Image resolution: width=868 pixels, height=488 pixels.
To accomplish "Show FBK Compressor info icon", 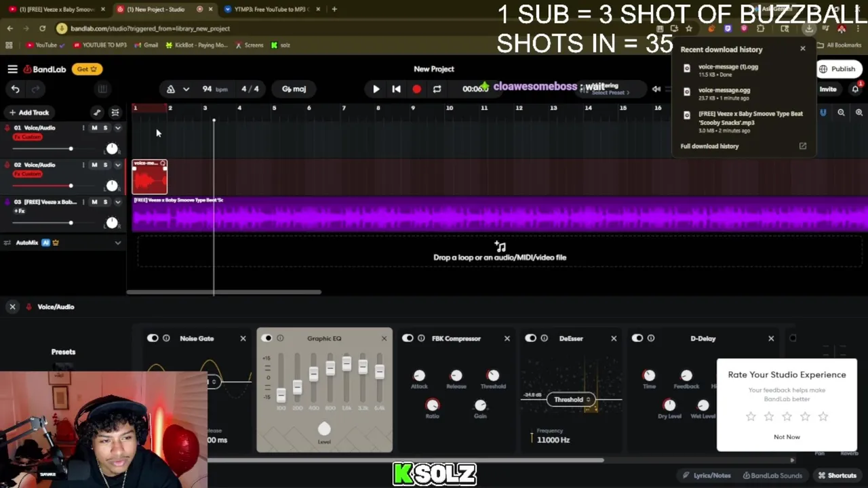I will pos(421,338).
